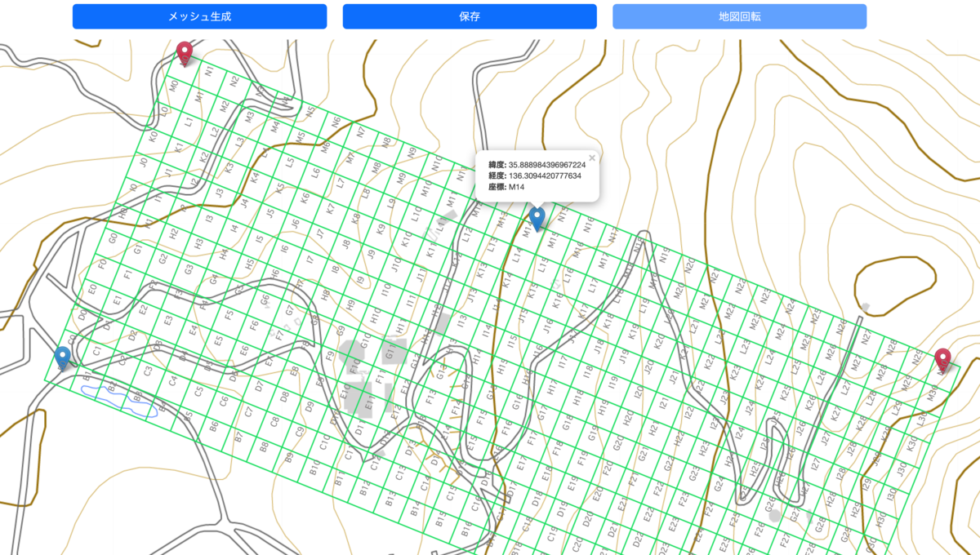Save with the 保存 button
This screenshot has width=980, height=555.
470,16
